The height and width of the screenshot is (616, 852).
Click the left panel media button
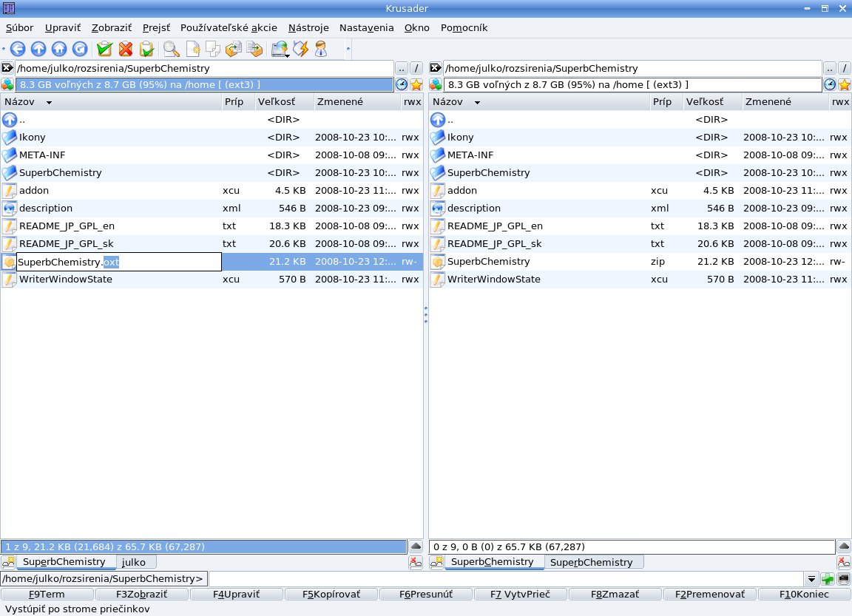7,85
